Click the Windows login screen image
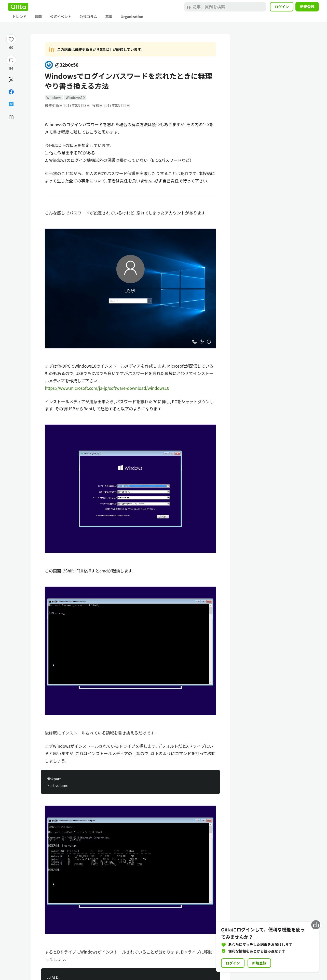The image size is (327, 980). tap(130, 288)
